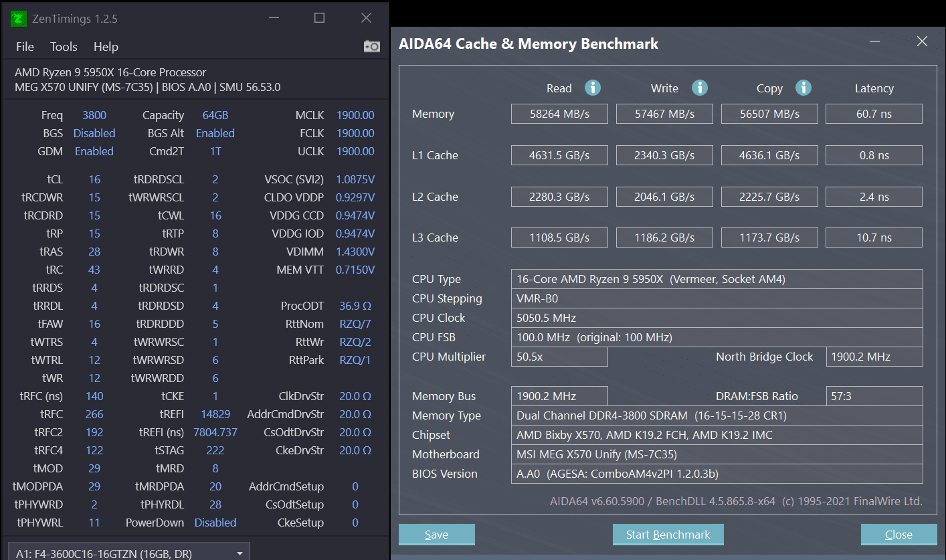Take a ZenTimings screenshot with the camera icon
Image resolution: width=946 pixels, height=560 pixels.
pyautogui.click(x=371, y=46)
